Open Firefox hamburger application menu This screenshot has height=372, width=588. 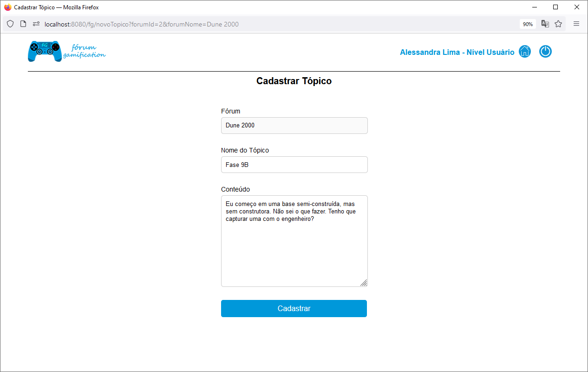point(576,24)
